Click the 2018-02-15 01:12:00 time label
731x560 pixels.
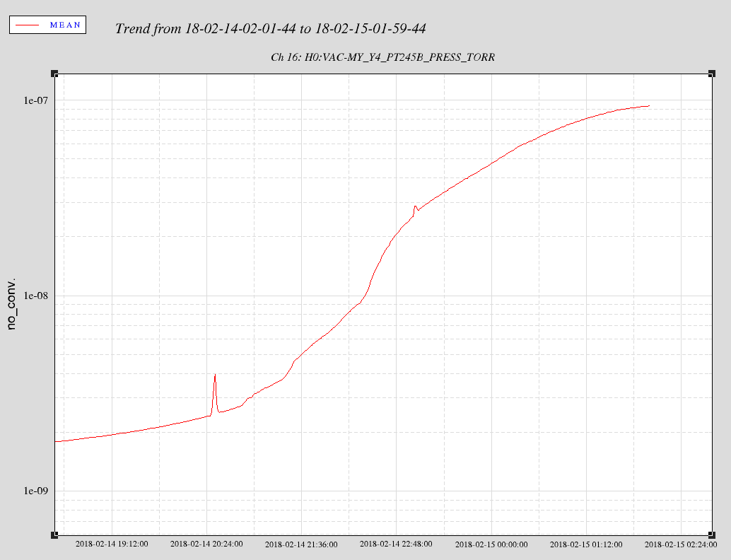pyautogui.click(x=586, y=545)
